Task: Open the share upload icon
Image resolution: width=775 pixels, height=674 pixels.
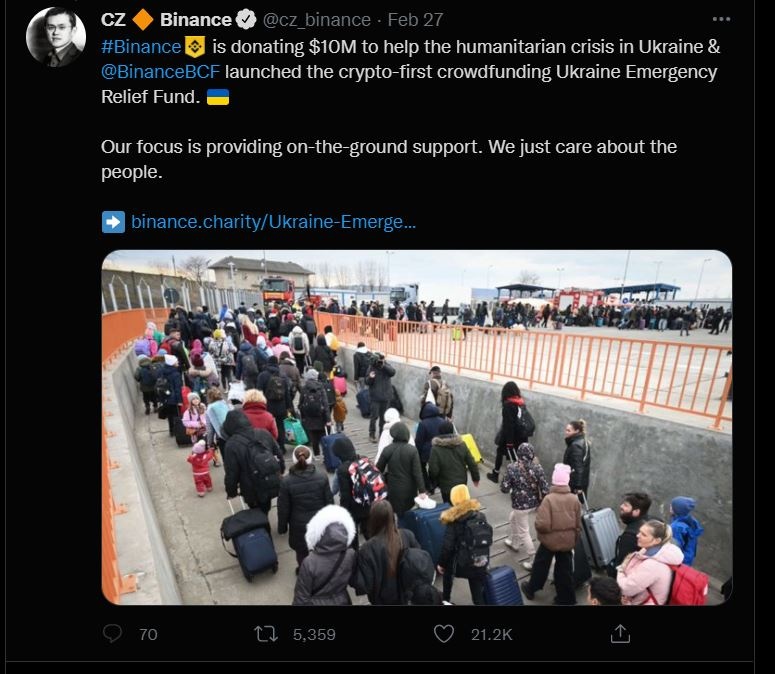Action: click(620, 633)
